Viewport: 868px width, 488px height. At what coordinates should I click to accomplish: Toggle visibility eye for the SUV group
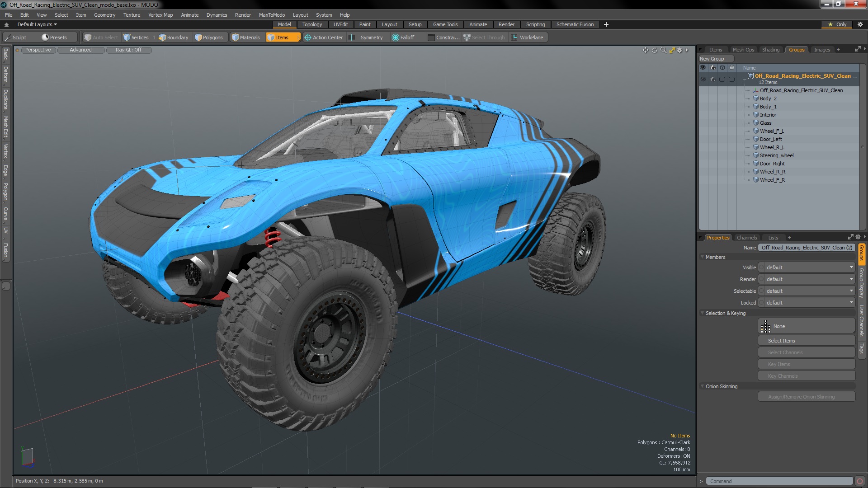[703, 79]
